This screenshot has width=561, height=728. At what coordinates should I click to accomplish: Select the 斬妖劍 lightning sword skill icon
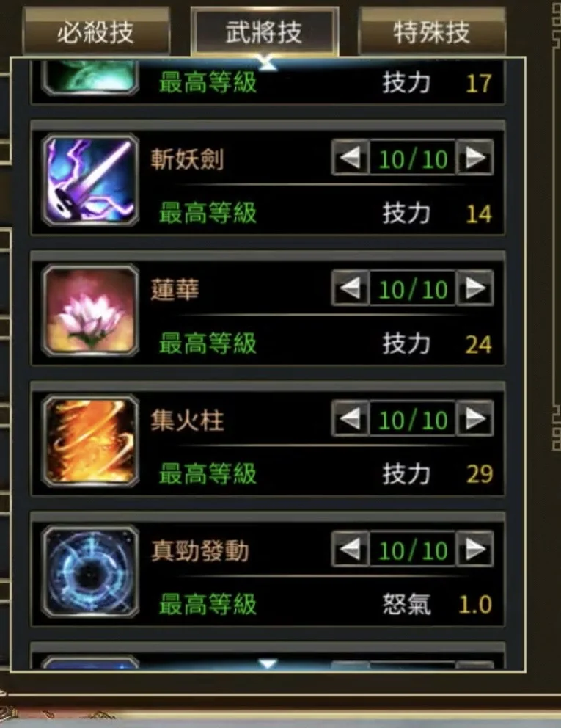(x=90, y=181)
